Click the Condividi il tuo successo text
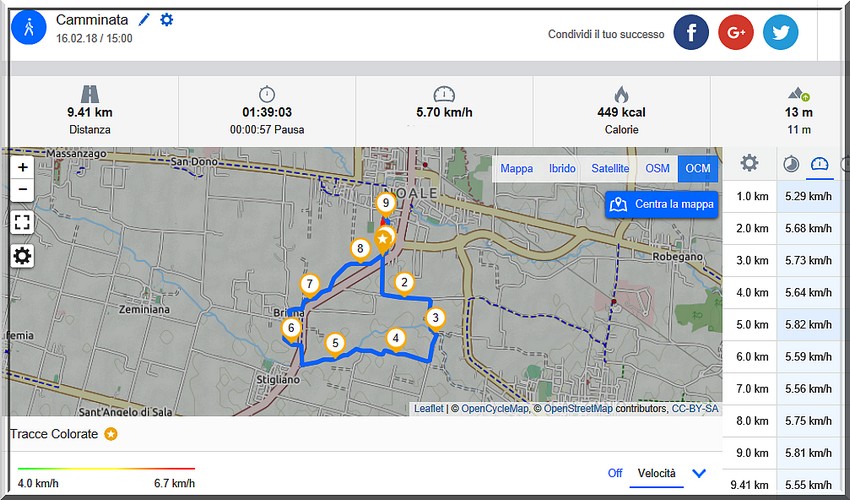850x500 pixels. click(606, 34)
